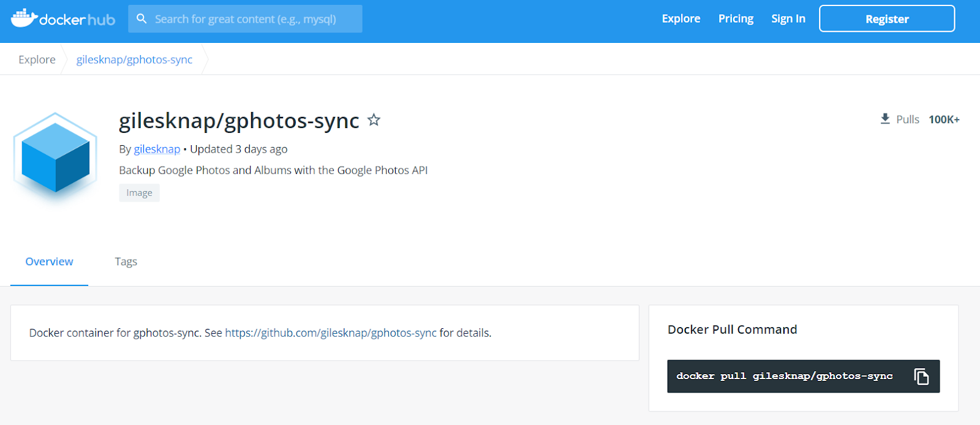980x425 pixels.
Task: Click the docker pull command text
Action: coord(784,376)
